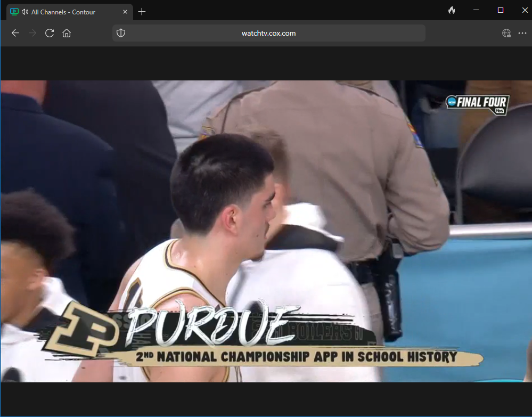Viewport: 532px width, 417px height.
Task: Close the All Channels - Contour tab
Action: (x=125, y=12)
